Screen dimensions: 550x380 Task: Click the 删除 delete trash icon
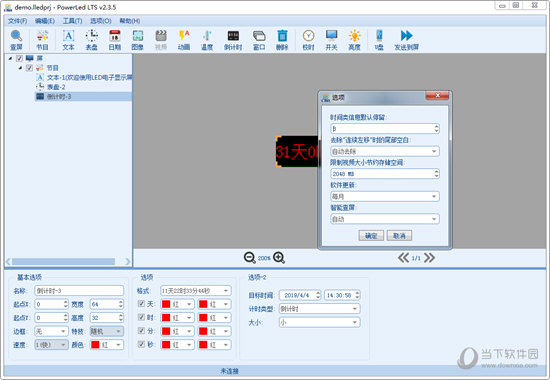point(282,40)
